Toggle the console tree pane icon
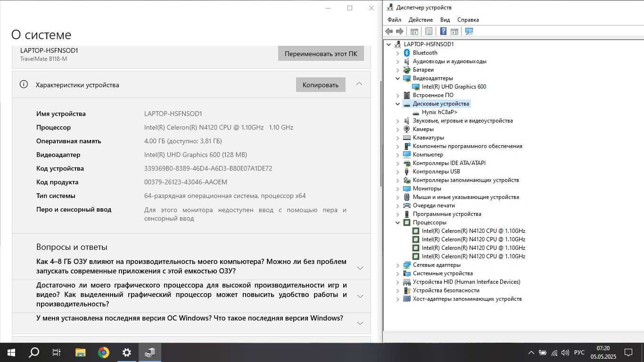 [x=414, y=31]
